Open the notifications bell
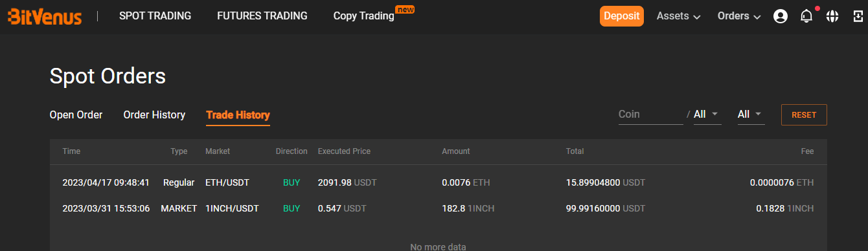Image resolution: width=868 pixels, height=251 pixels. 806,16
